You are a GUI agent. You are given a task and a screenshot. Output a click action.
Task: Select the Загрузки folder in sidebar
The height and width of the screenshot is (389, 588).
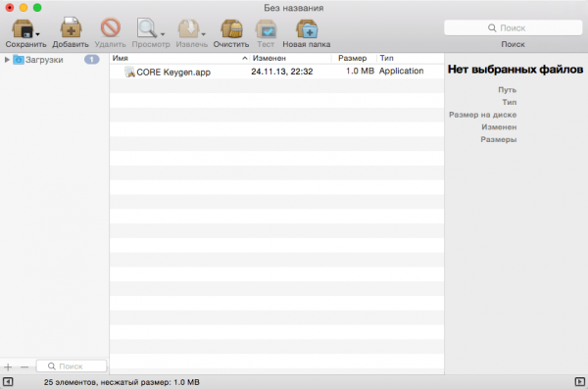(44, 60)
